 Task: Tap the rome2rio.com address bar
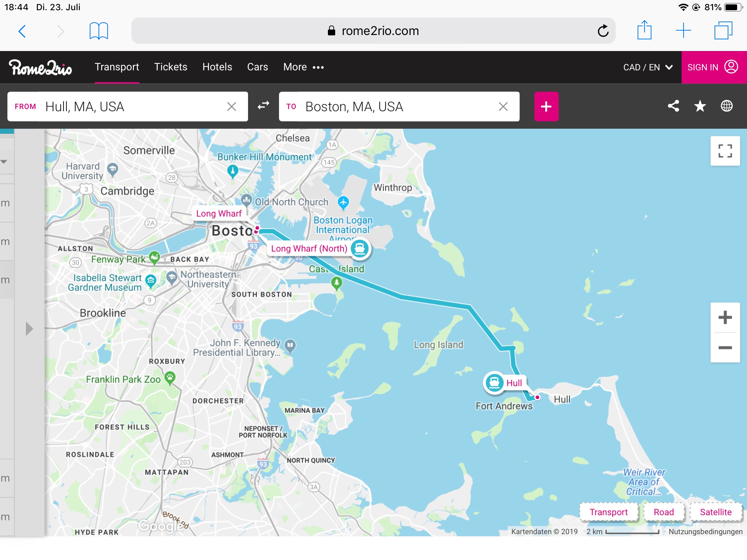373,31
